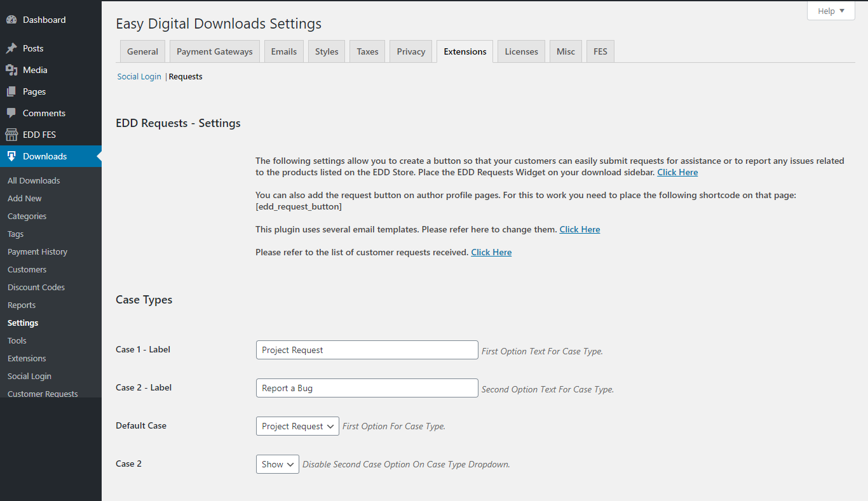This screenshot has height=501, width=868.
Task: Click the email templates Click Here link
Action: [x=580, y=229]
